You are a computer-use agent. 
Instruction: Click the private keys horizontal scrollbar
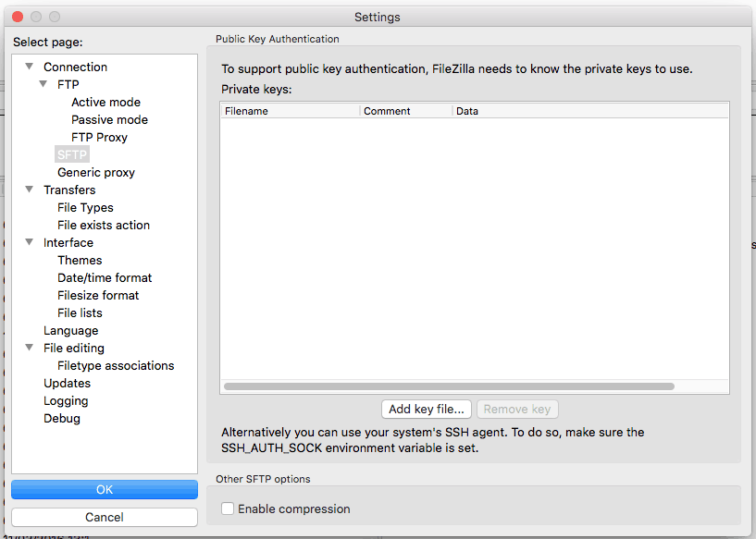[x=449, y=386]
